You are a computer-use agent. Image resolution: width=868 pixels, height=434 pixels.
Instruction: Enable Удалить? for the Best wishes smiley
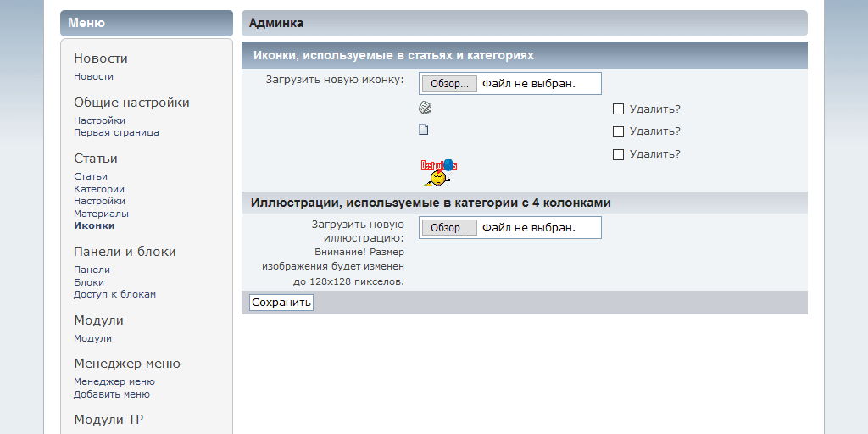(618, 154)
